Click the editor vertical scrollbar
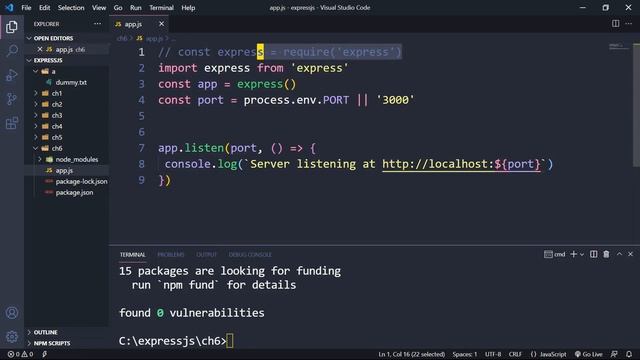This screenshot has width=640, height=360. [x=636, y=105]
